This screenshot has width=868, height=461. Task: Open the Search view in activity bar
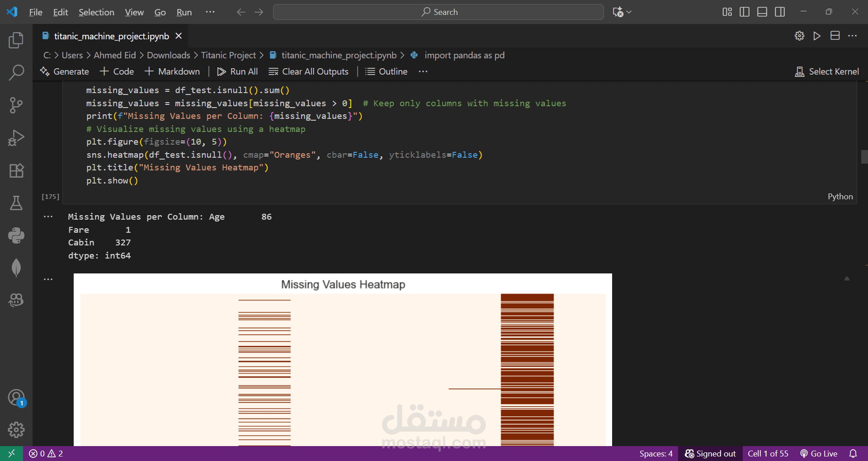[x=16, y=72]
